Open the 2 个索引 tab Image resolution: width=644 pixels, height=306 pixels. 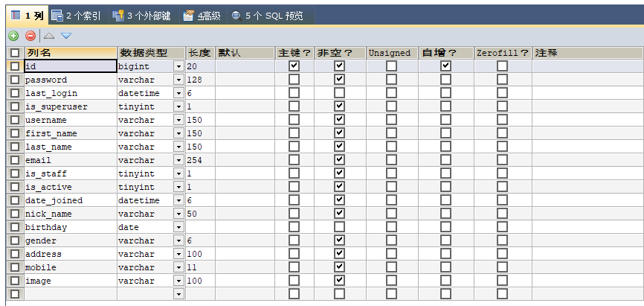point(77,16)
